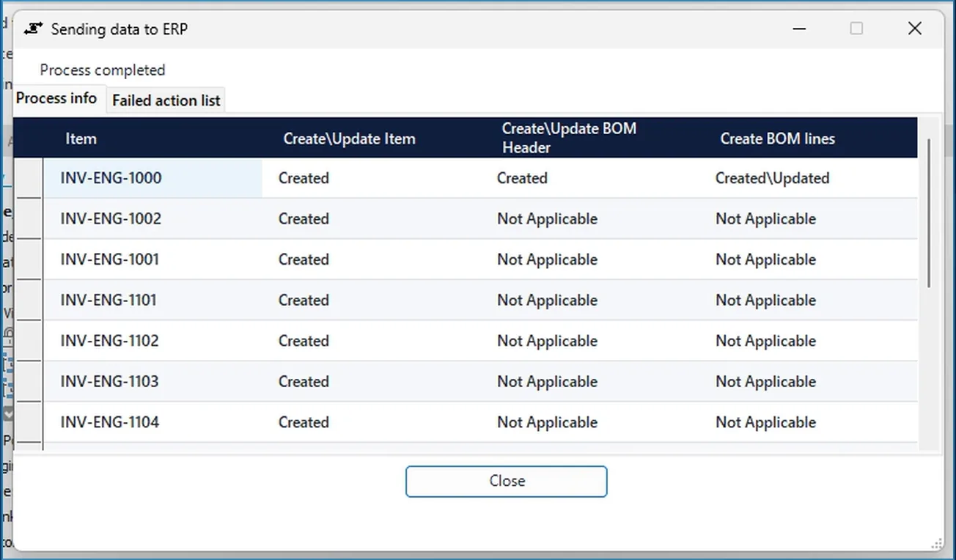Close the Sending data to ERP window
Screen dimensions: 956x560
click(914, 29)
